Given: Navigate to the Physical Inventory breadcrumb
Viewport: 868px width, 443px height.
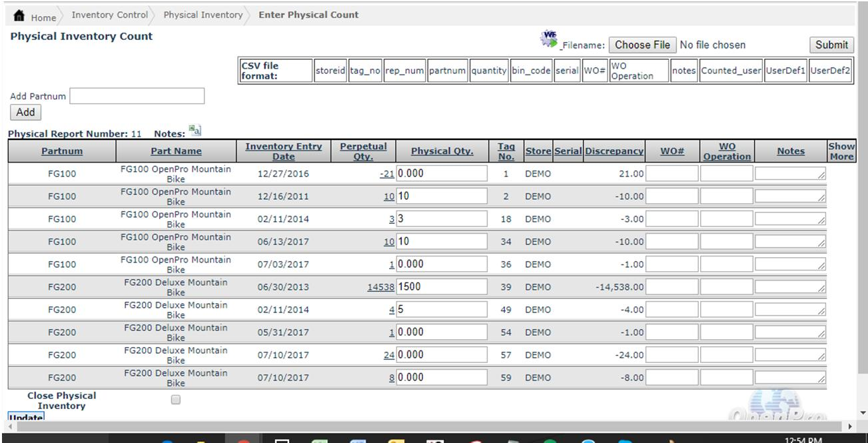Looking at the screenshot, I should [203, 15].
